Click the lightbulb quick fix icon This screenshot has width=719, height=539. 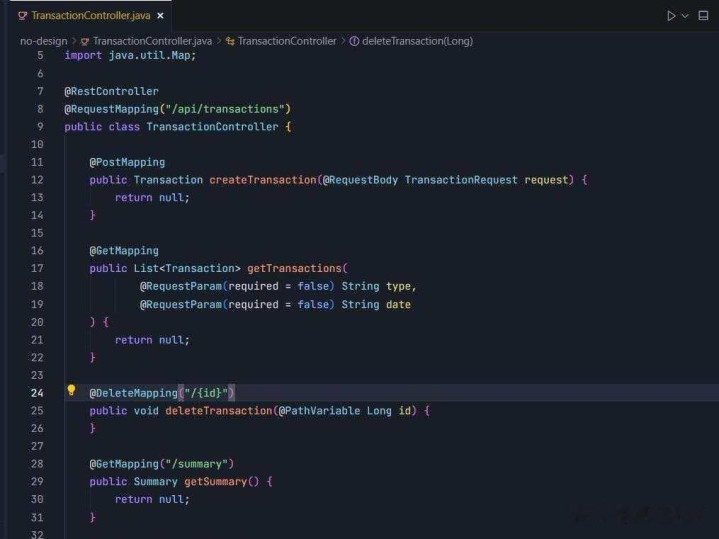coord(71,390)
